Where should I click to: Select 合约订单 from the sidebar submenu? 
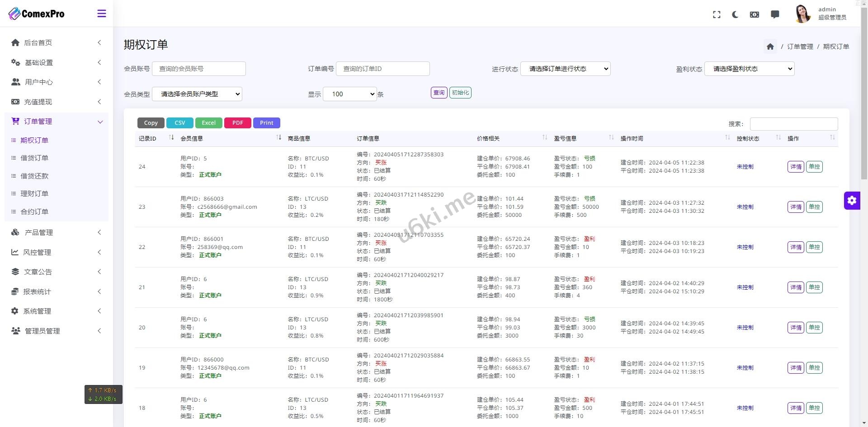tap(34, 211)
